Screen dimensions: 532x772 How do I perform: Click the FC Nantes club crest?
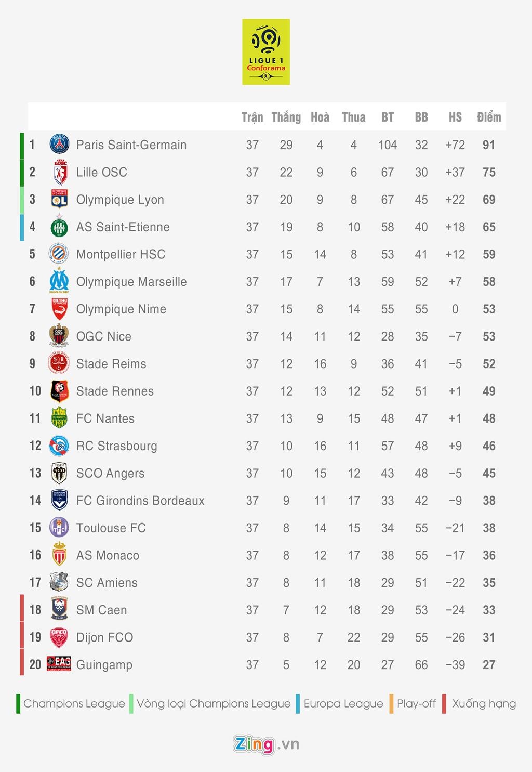point(59,418)
